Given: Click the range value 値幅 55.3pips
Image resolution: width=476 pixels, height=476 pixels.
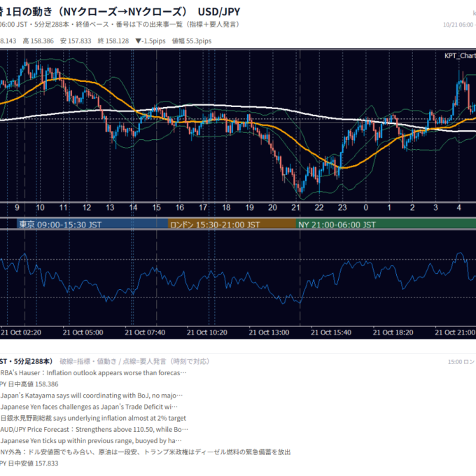Looking at the screenshot, I should 192,41.
